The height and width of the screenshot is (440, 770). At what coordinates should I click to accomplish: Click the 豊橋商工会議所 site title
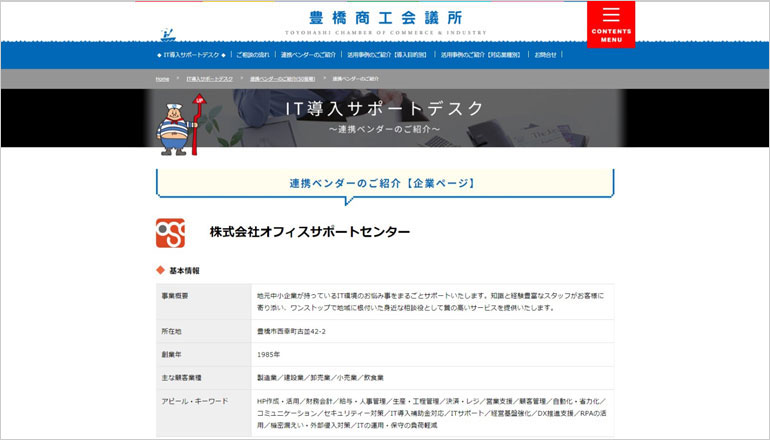coord(385,18)
